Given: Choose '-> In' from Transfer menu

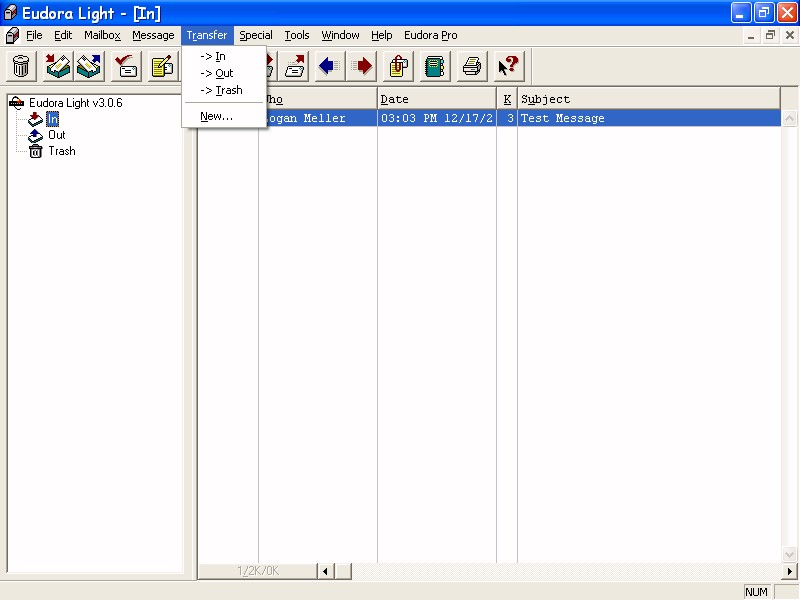Looking at the screenshot, I should pos(224,56).
